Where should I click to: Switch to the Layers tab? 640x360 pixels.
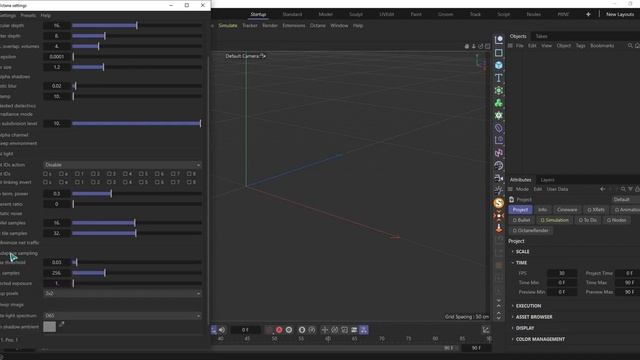[547, 180]
